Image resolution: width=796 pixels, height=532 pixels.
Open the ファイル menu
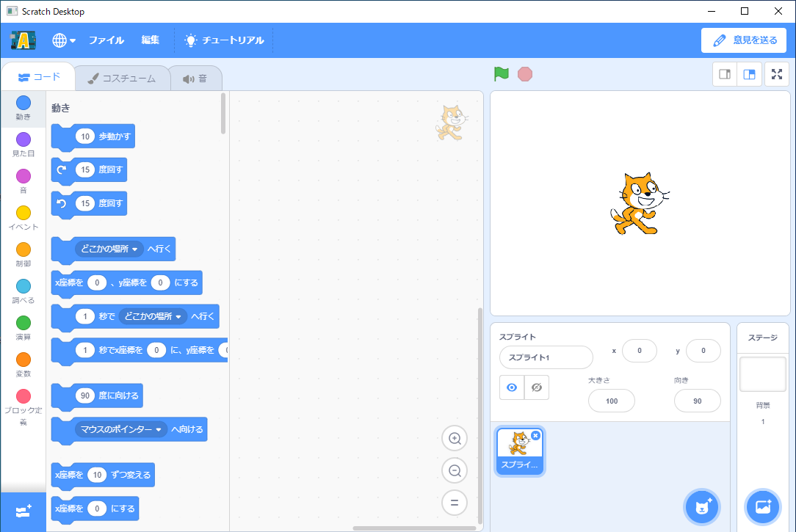[106, 40]
